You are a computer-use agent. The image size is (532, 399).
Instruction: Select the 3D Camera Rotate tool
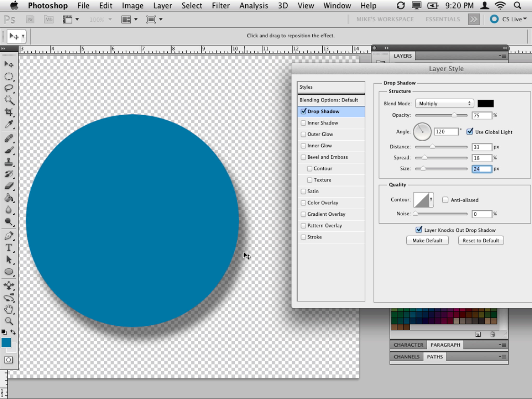9,297
